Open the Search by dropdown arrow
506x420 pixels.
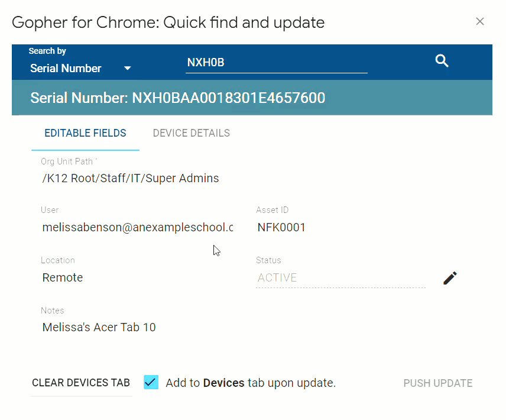127,68
